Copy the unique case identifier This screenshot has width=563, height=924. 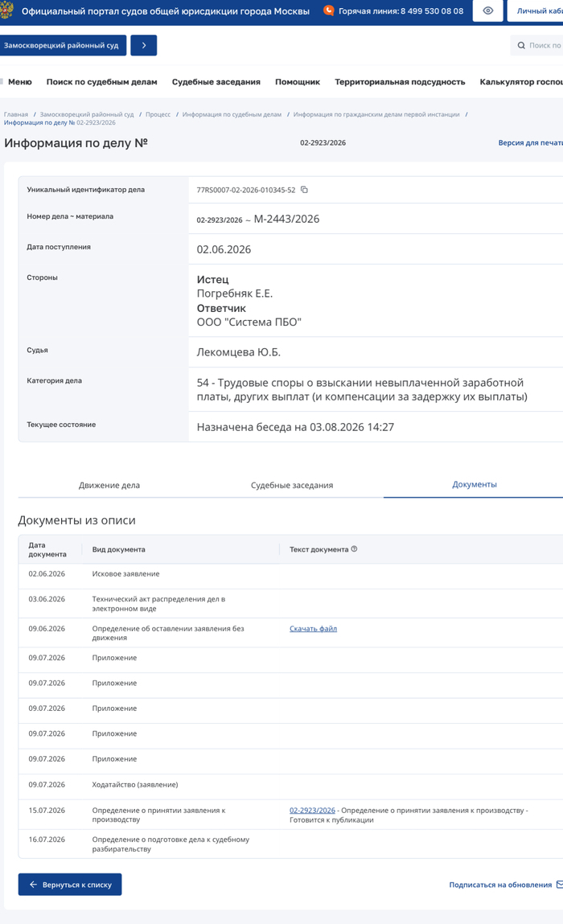(x=304, y=190)
